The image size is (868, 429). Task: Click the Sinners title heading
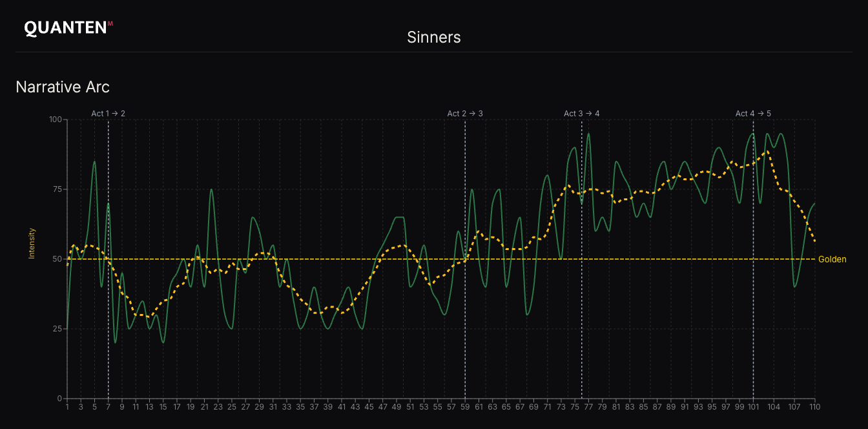coord(433,37)
